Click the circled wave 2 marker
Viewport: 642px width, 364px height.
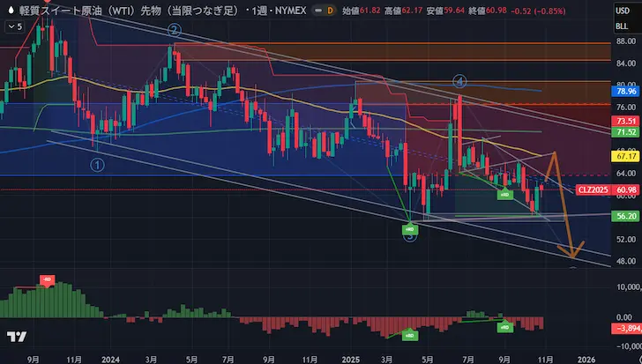point(175,30)
